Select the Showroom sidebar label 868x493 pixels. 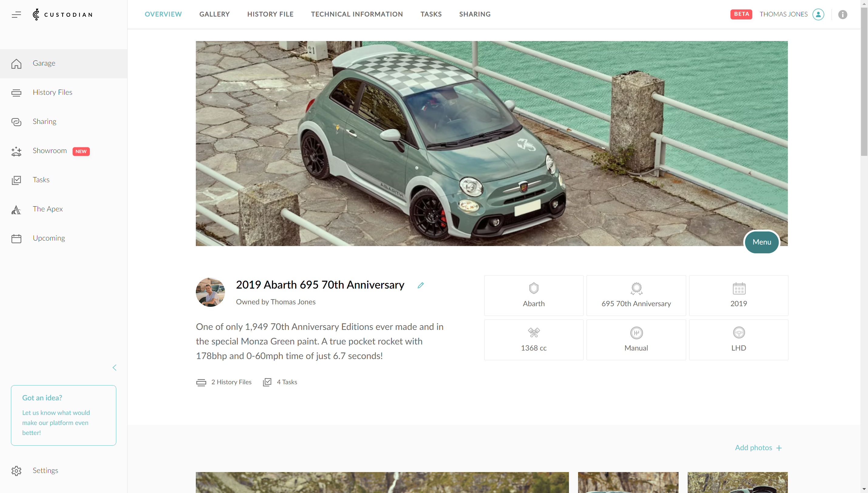tap(50, 151)
